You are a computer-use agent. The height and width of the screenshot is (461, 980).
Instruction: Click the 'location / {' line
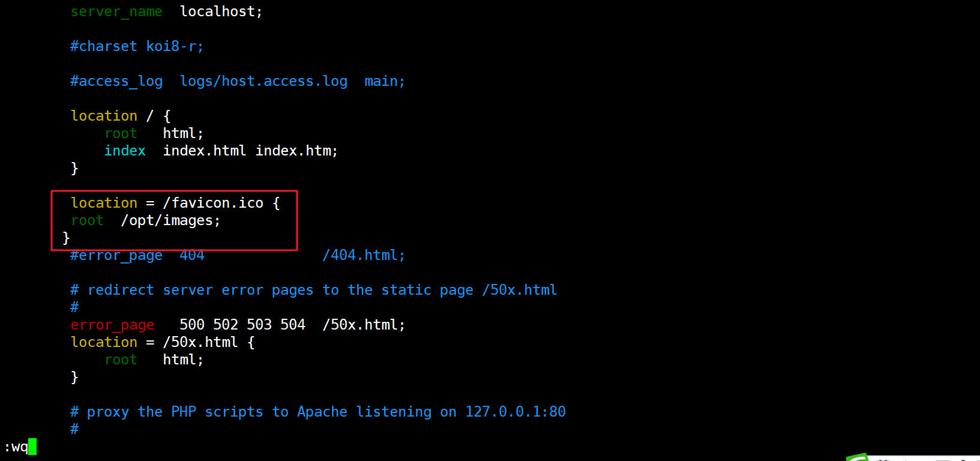(121, 116)
